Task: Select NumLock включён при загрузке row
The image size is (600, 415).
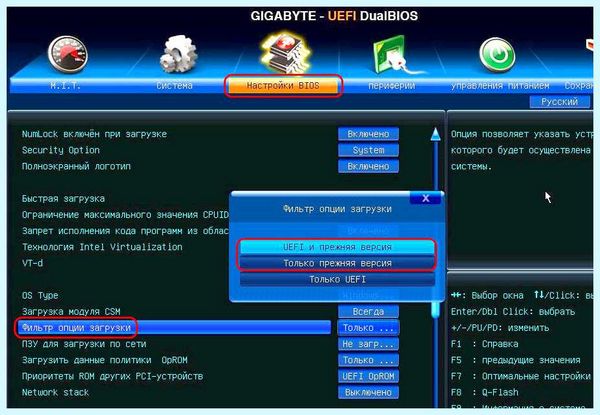Action: (x=94, y=134)
